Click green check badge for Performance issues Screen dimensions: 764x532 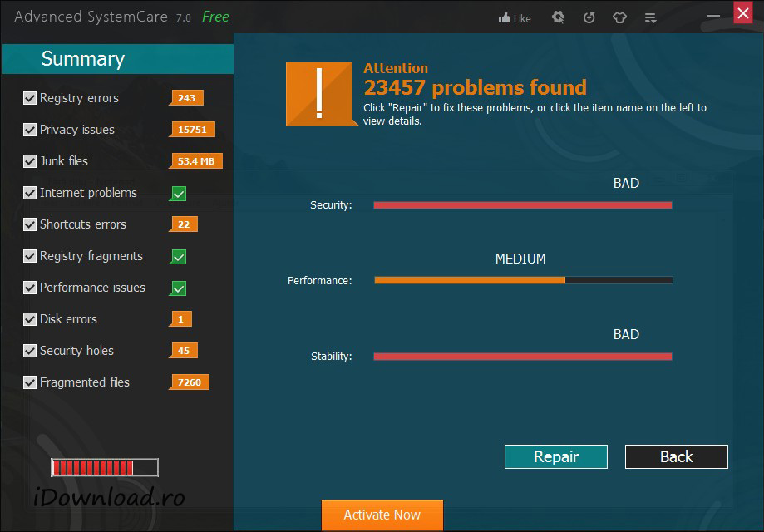tap(179, 288)
